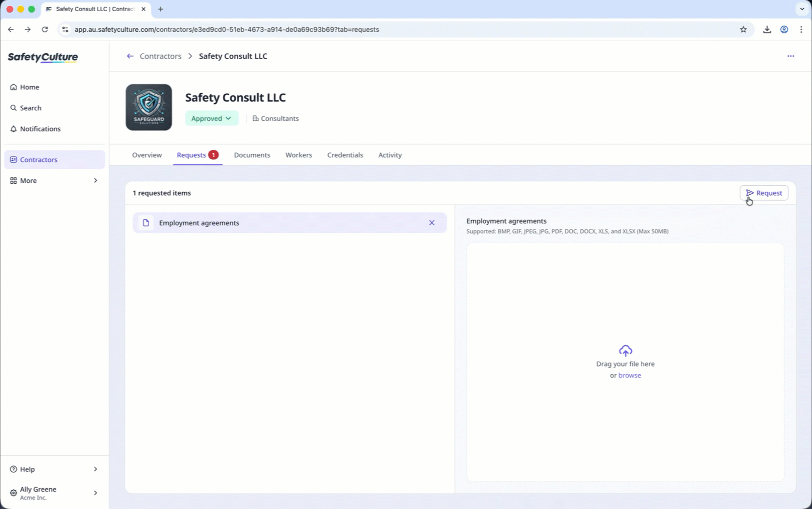Click the Safety Consult LLC browser tab
Viewport: 812px width, 509px height.
pyautogui.click(x=95, y=9)
